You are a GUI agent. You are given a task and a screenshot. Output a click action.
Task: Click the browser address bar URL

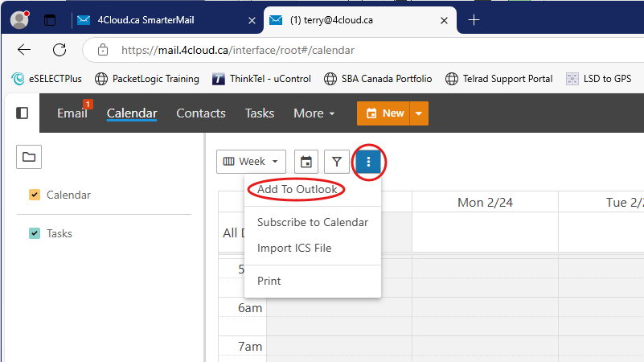click(238, 50)
